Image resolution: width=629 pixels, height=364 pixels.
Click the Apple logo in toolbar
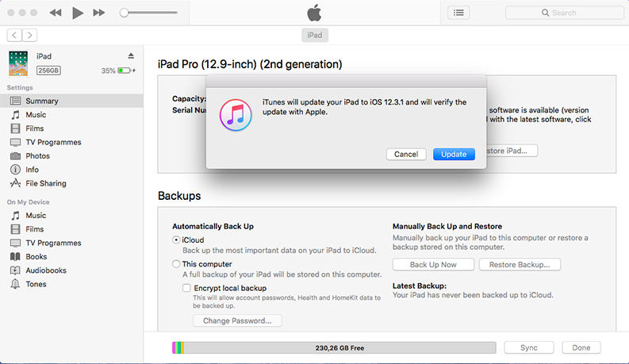click(314, 13)
